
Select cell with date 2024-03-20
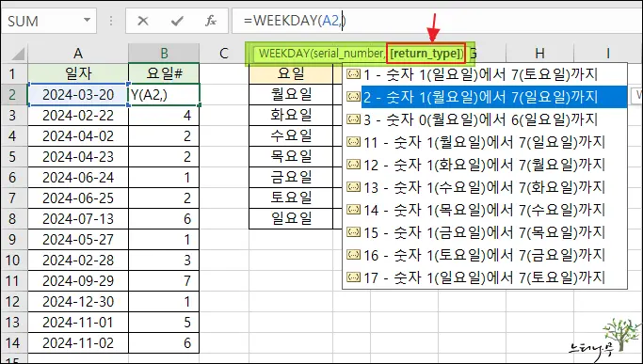tap(78, 95)
